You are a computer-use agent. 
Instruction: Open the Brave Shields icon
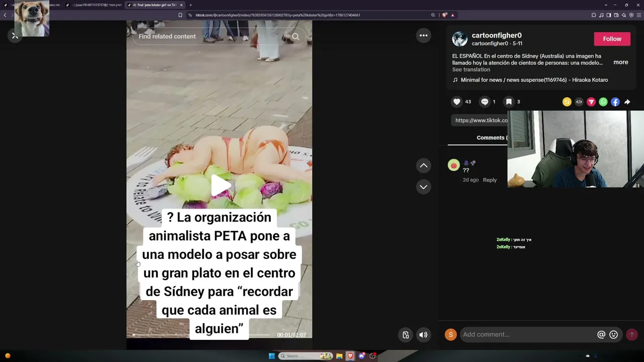pos(445,15)
